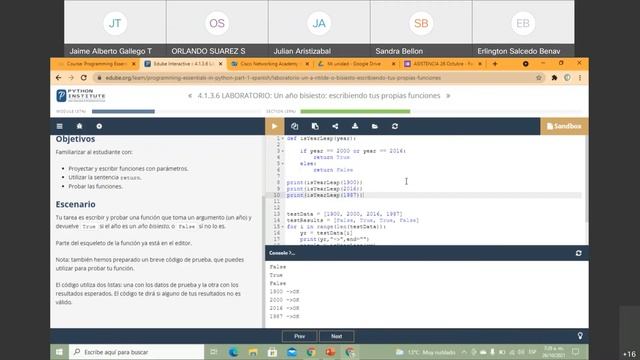Collapse fold arrow at code line 15
This screenshot has width=640, height=360.
coord(283,227)
